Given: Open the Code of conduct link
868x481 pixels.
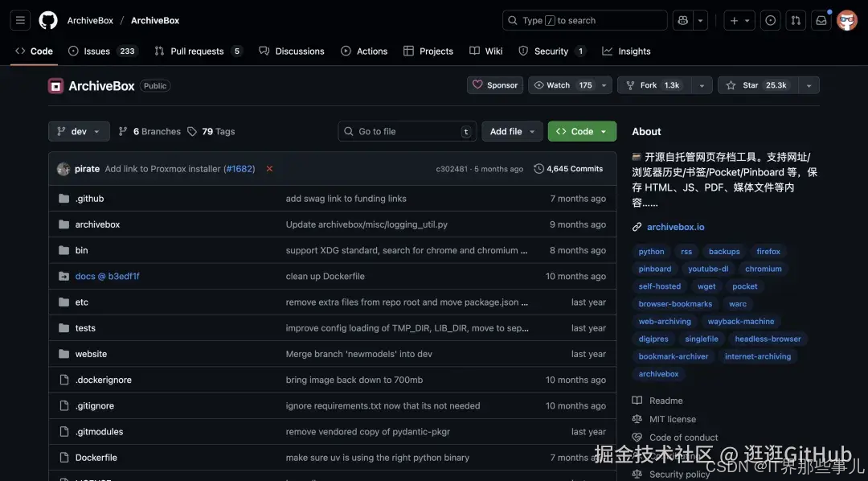Looking at the screenshot, I should (684, 438).
